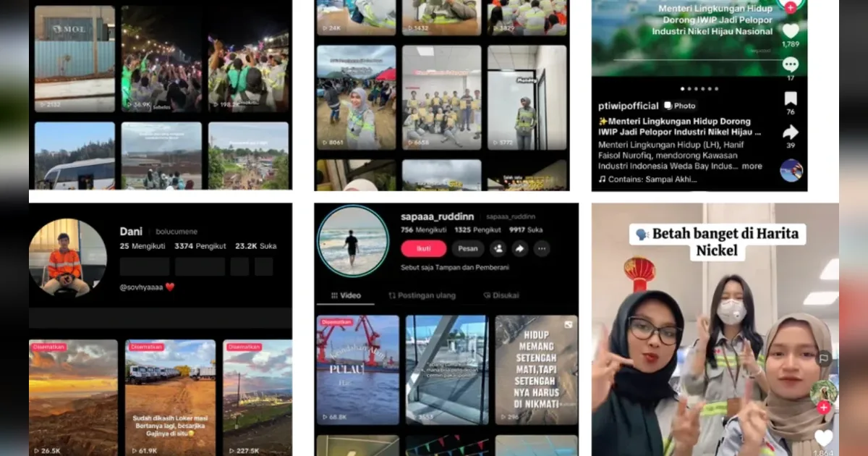Image resolution: width=868 pixels, height=456 pixels.
Task: Open the video thumbnail with 1432 views
Action: (442, 18)
